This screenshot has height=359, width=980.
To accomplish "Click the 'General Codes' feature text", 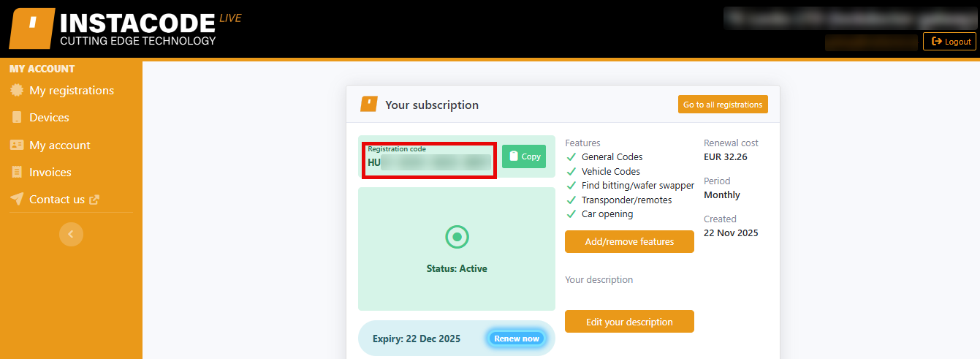I will (612, 156).
